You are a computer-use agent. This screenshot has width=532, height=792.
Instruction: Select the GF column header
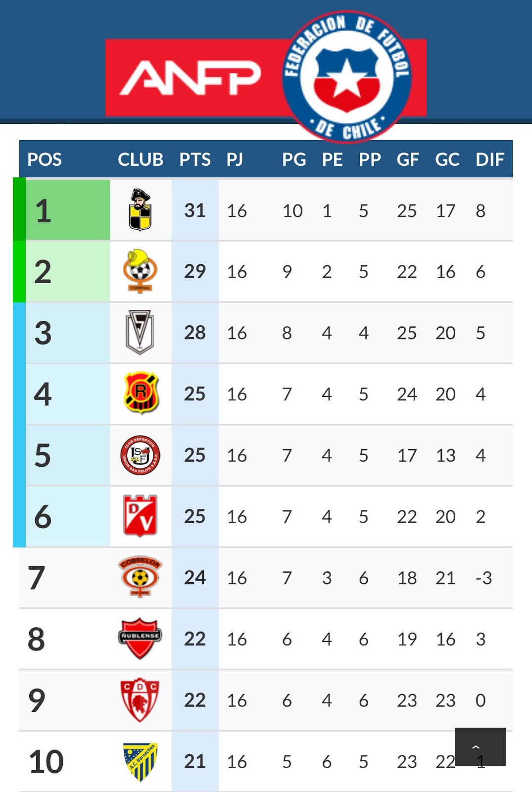tap(407, 159)
